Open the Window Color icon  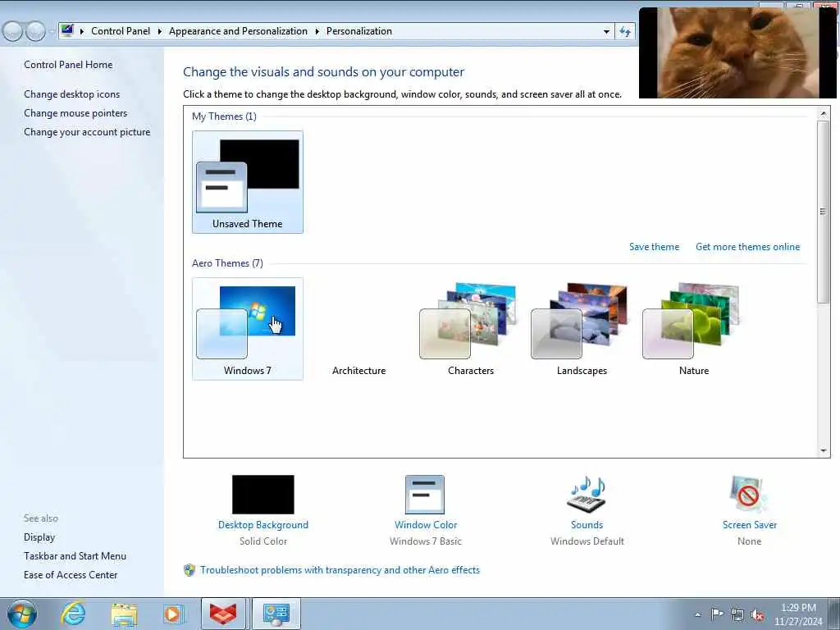425,495
